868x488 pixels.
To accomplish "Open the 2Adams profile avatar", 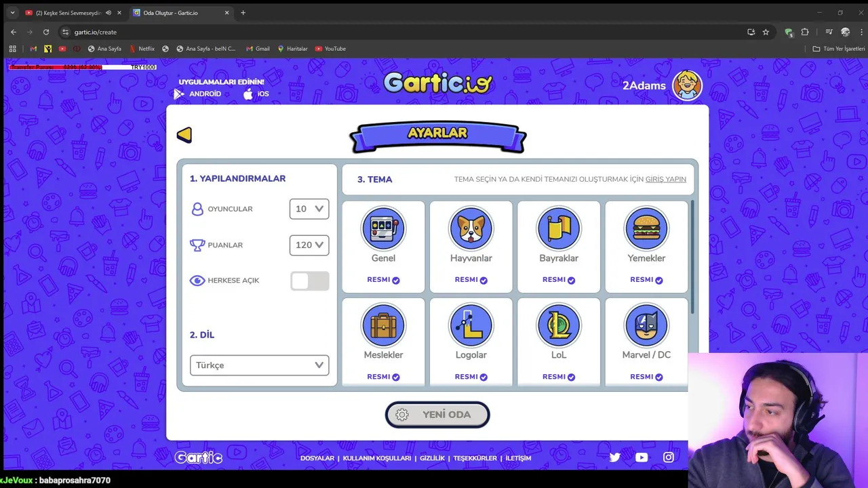I will click(687, 85).
